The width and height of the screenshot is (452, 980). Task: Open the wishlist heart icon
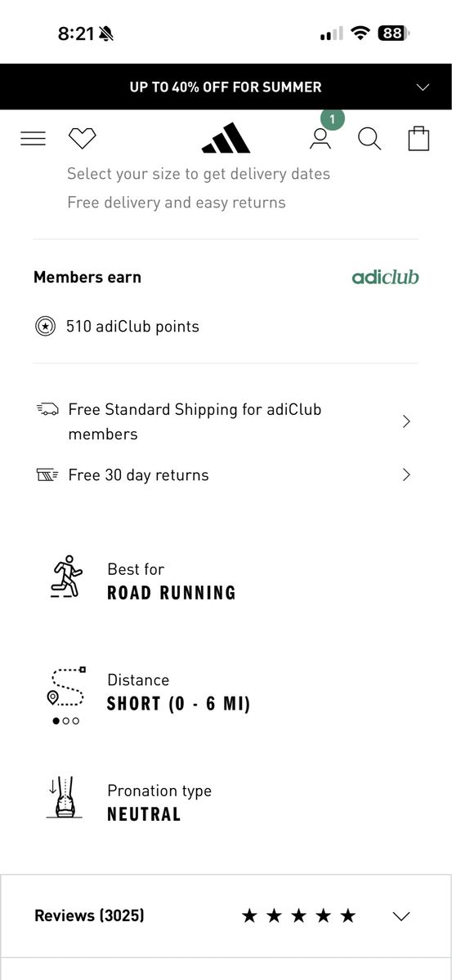[x=83, y=139]
